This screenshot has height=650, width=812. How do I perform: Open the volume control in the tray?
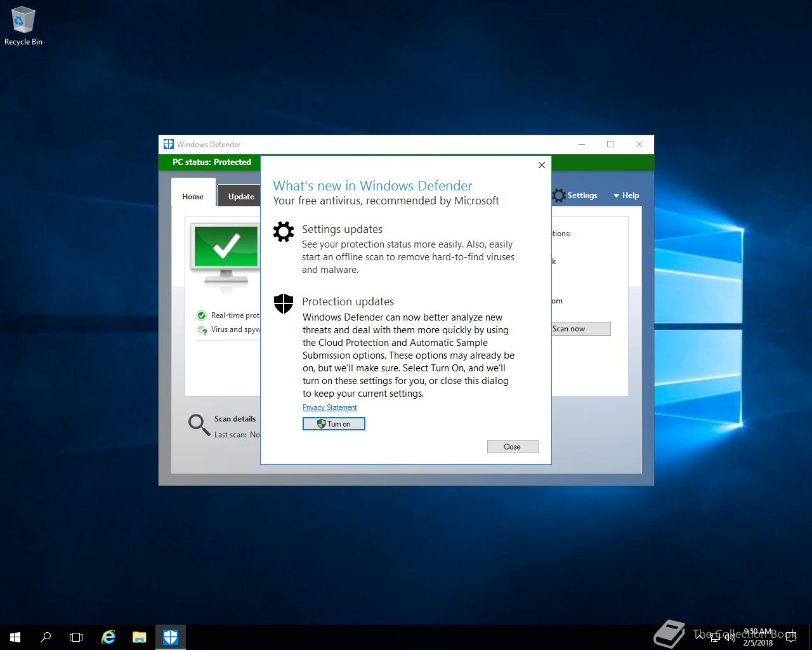(x=731, y=637)
